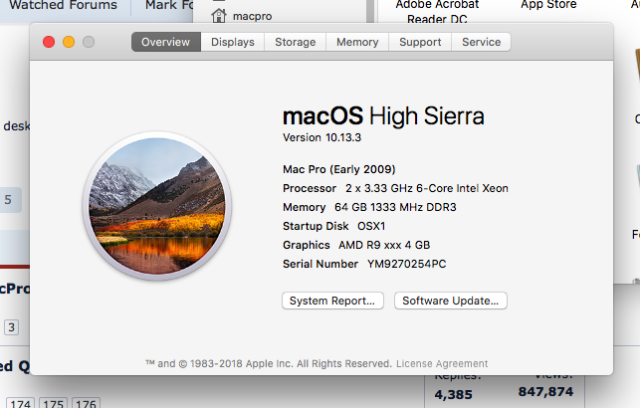This screenshot has width=640, height=408.
Task: Select the Mac Pro (Early 2009) text
Action: click(339, 169)
